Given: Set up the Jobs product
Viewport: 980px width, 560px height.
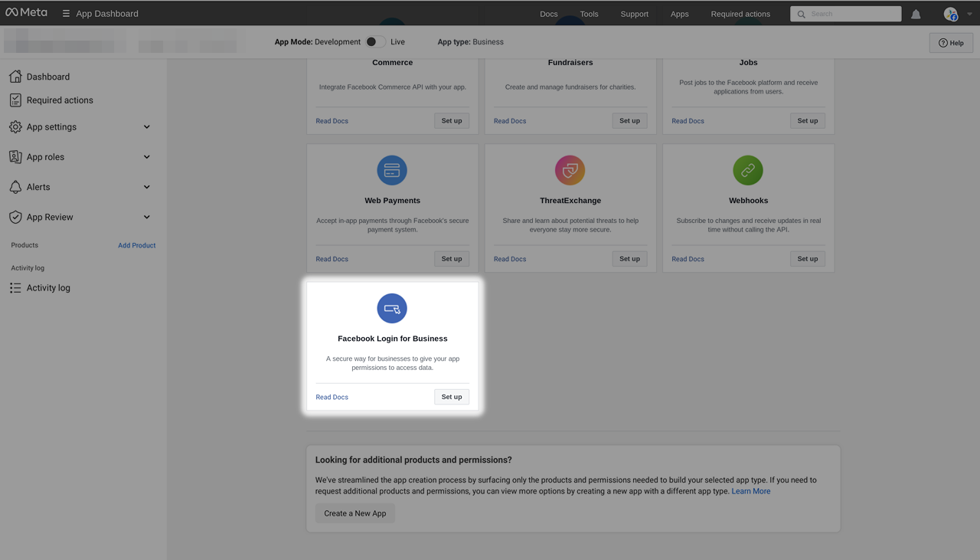Looking at the screenshot, I should click(x=808, y=120).
